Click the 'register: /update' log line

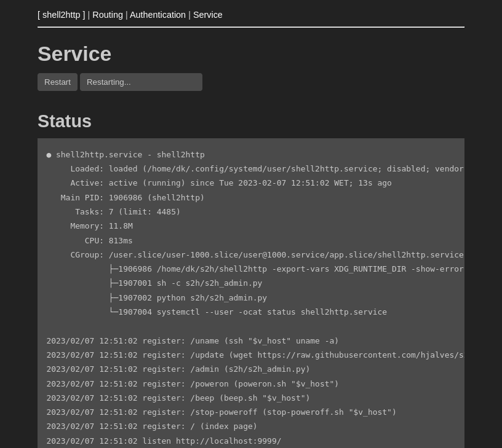pos(255,355)
